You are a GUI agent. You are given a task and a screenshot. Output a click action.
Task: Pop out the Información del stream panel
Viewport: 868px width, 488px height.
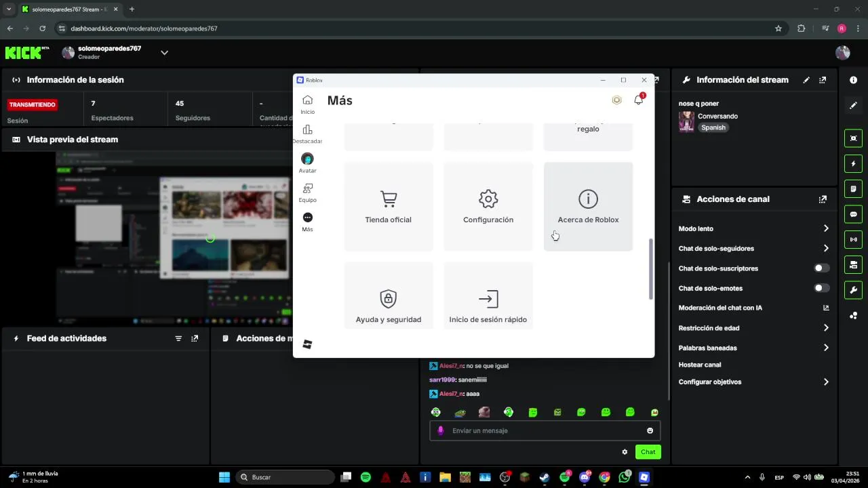click(x=823, y=80)
